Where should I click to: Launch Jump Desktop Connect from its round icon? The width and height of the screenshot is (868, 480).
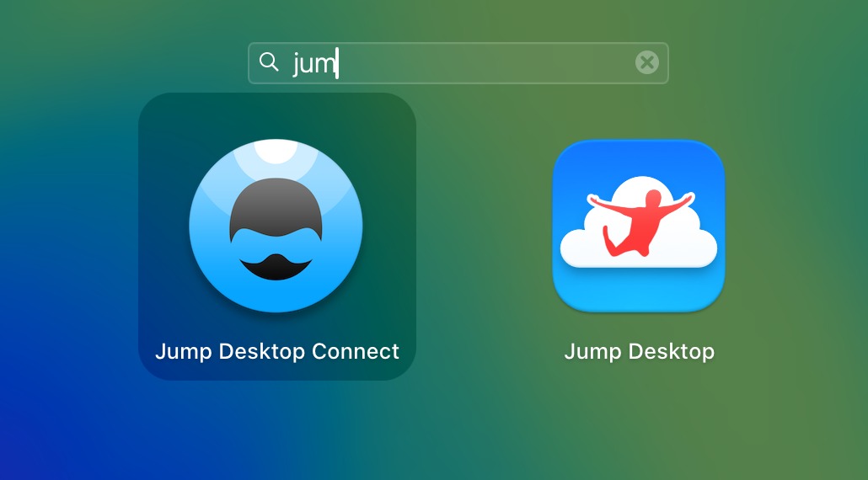[276, 226]
